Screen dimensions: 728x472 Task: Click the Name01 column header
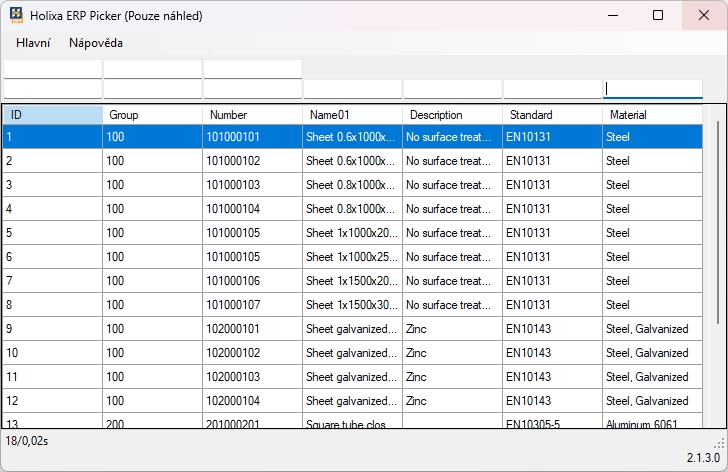click(x=352, y=115)
